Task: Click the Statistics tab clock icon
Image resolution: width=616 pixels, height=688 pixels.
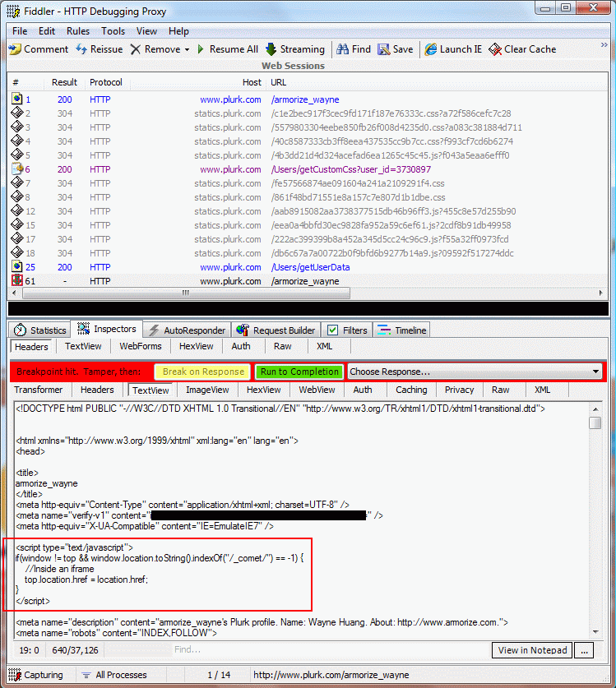Action: [20, 330]
